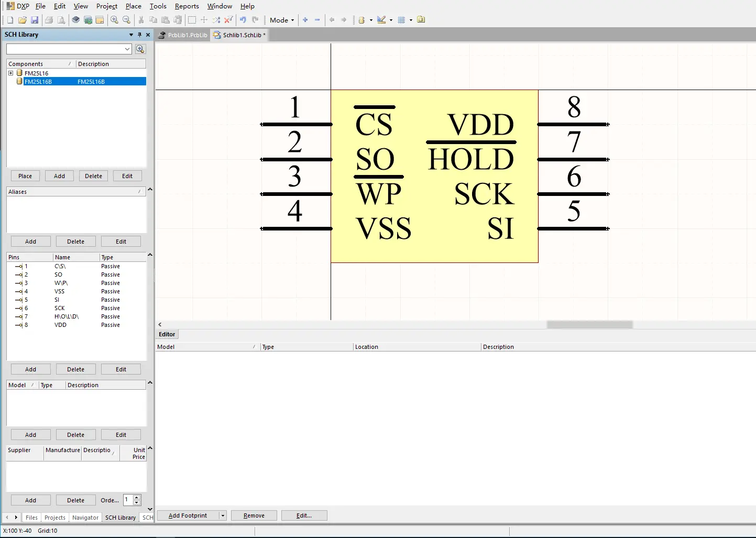Expand the FM25L16 component tree node

(10, 73)
